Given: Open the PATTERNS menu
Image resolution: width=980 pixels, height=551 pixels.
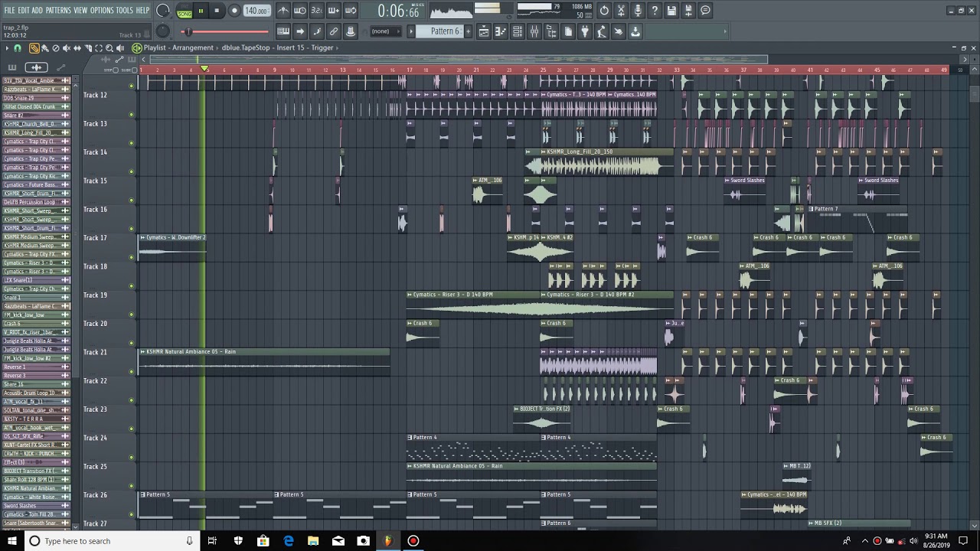Looking at the screenshot, I should click(x=58, y=10).
